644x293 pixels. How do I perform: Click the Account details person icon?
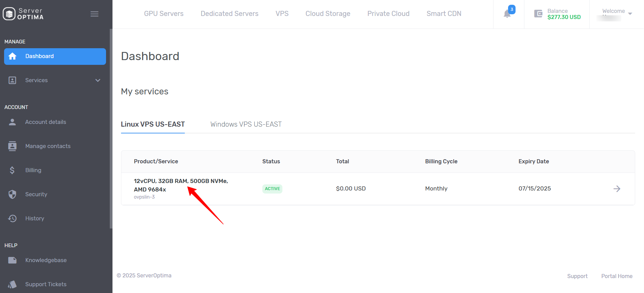click(x=12, y=122)
